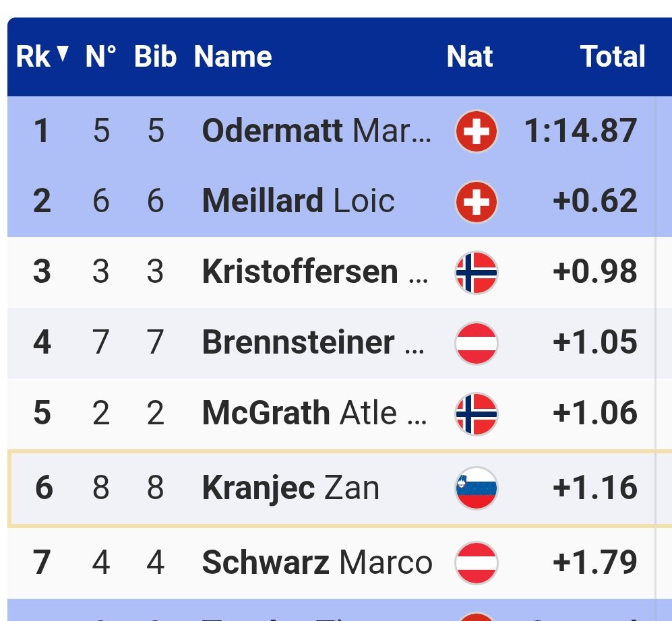
Task: Click Schwarz's Austrian flag icon
Action: [x=476, y=563]
